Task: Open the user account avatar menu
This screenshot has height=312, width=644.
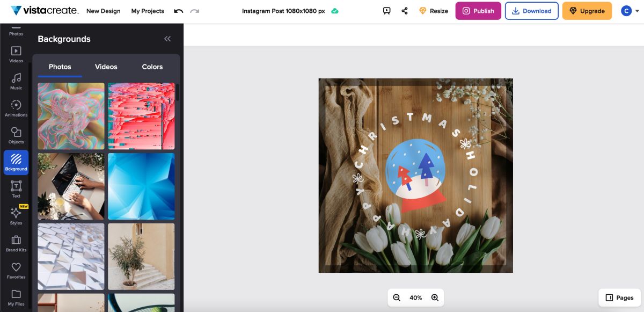Action: tap(629, 11)
